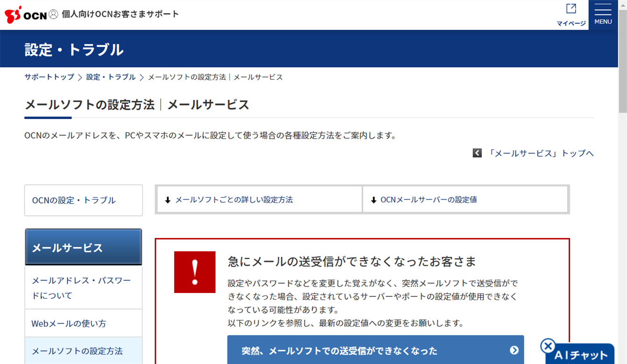
Task: Go to 設定・トラブル breadcrumb link
Action: point(111,77)
